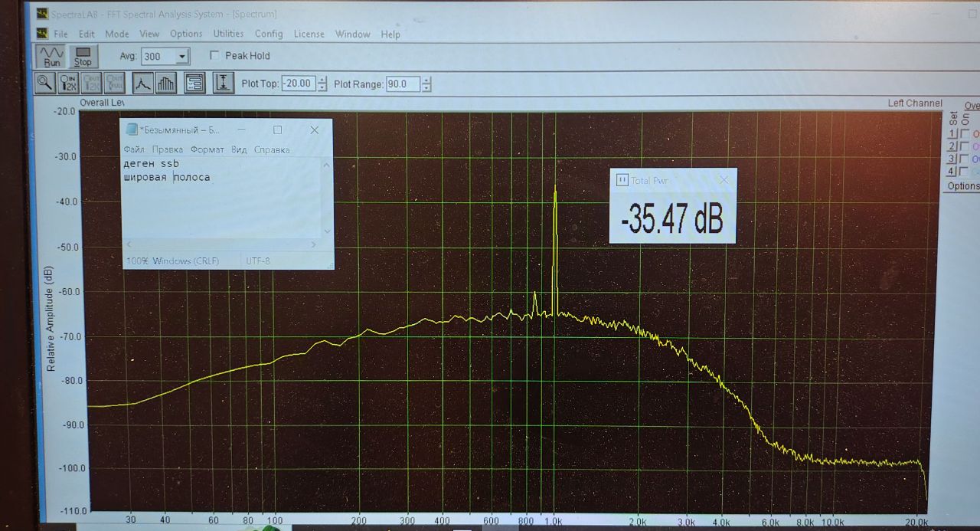Click the overlay Set 2 button
Image resolution: width=980 pixels, height=531 pixels.
click(x=953, y=146)
